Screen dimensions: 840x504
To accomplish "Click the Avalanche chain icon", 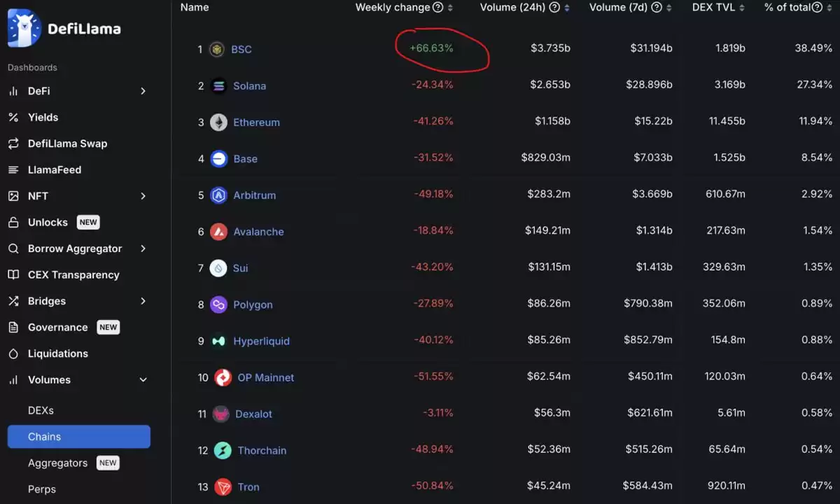I will (x=218, y=232).
